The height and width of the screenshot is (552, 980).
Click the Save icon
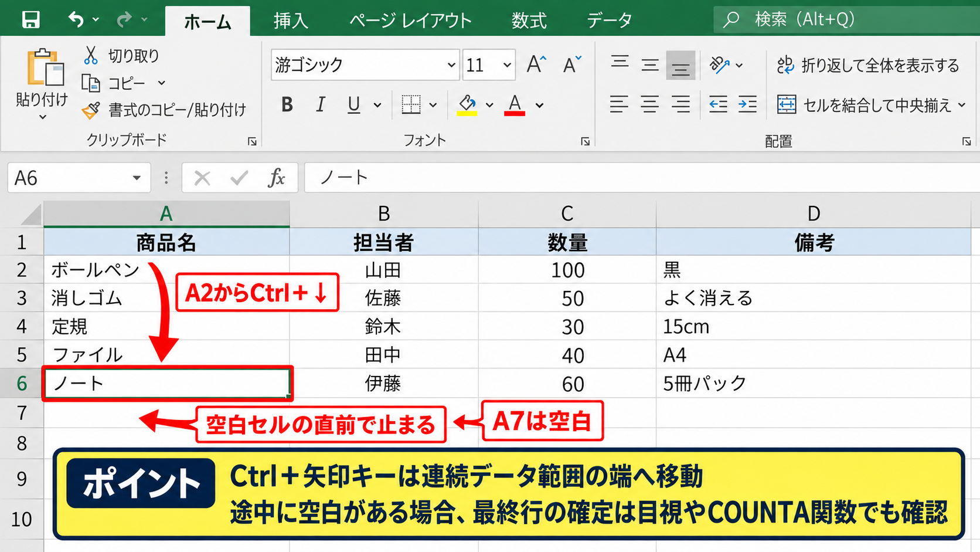(30, 19)
